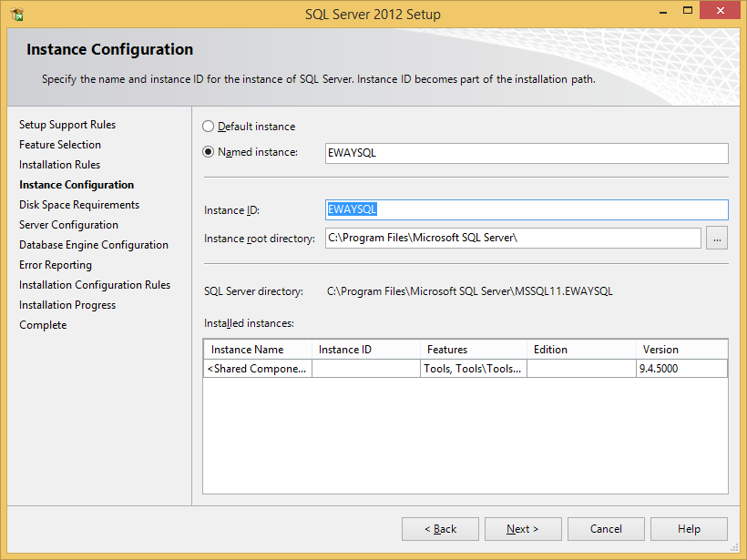Select the Named instance radio button
Screen dimensions: 747x560
209,152
